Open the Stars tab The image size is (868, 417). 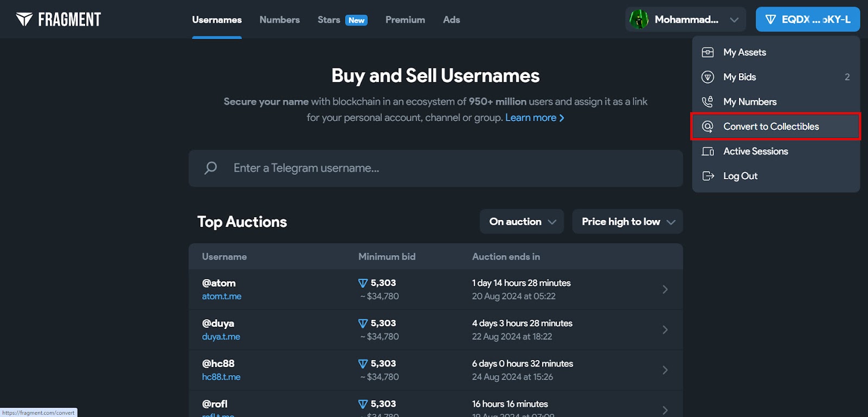point(329,20)
